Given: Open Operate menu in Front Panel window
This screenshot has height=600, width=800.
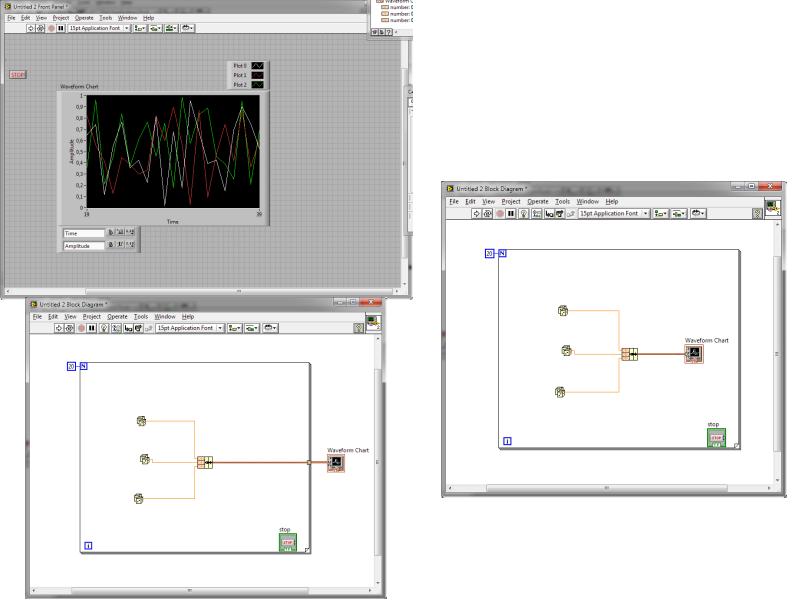Looking at the screenshot, I should (84, 18).
